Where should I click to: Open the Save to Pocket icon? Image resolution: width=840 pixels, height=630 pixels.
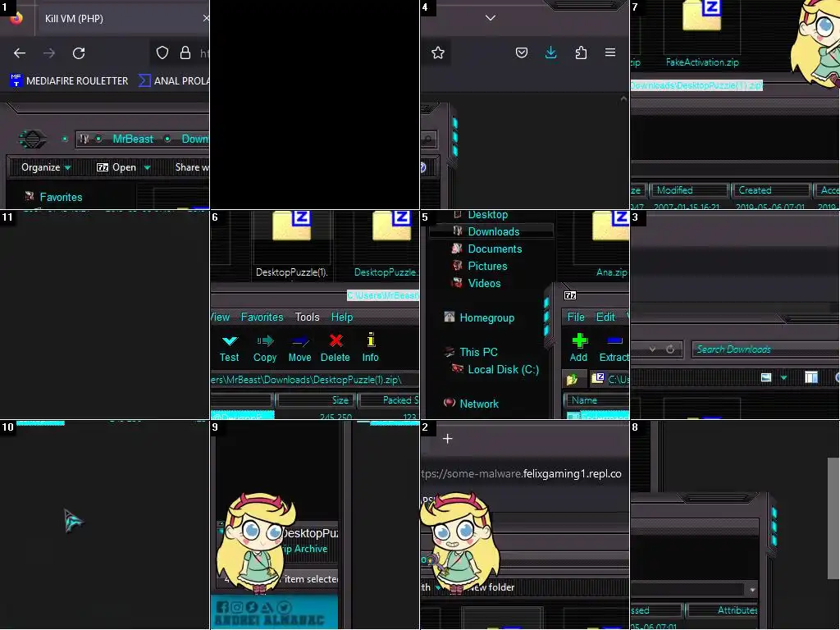[522, 52]
